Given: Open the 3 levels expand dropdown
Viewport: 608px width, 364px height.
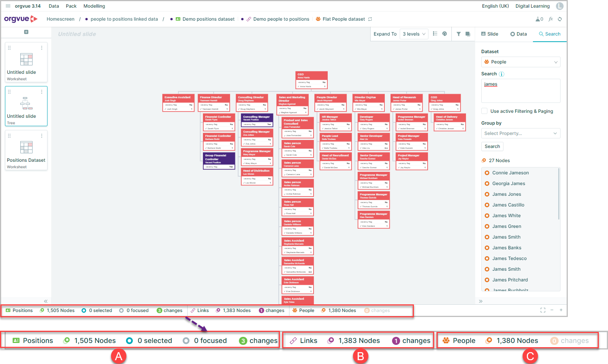Looking at the screenshot, I should pos(414,34).
